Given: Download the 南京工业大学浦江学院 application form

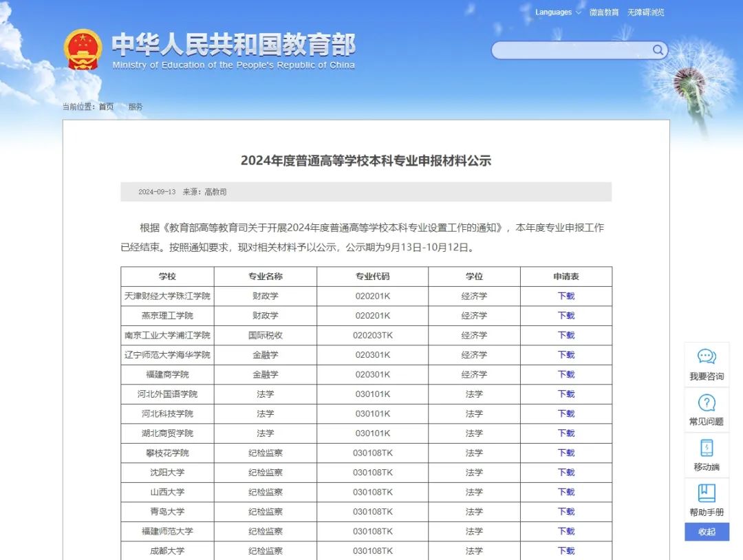Looking at the screenshot, I should (x=566, y=336).
